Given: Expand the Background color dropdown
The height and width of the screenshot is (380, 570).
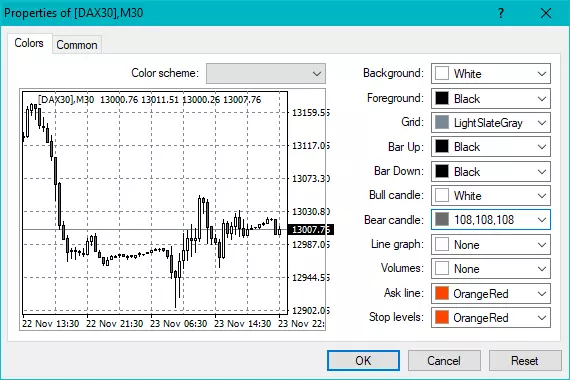Looking at the screenshot, I should point(491,73).
